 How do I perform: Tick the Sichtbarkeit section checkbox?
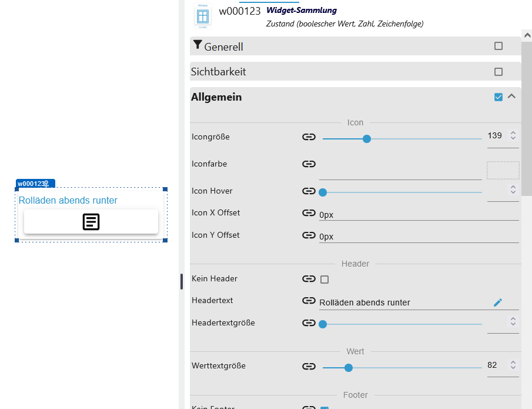click(498, 72)
